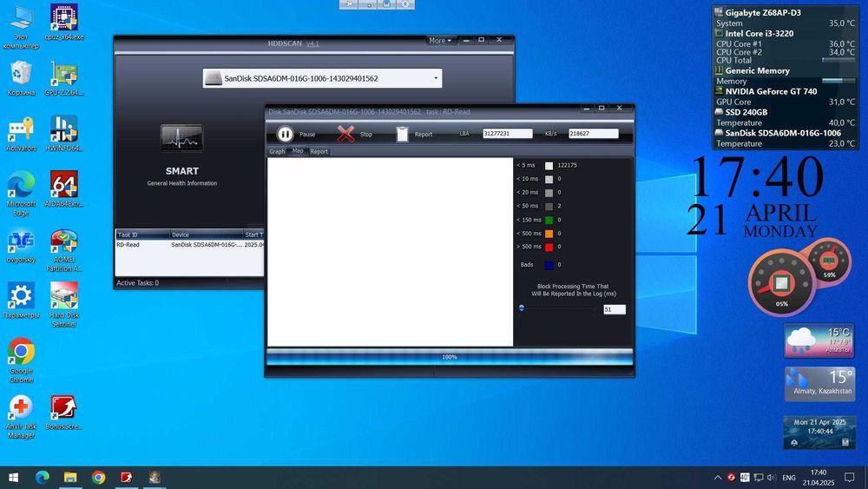The height and width of the screenshot is (489, 868).
Task: Open the Report tab
Action: point(319,151)
